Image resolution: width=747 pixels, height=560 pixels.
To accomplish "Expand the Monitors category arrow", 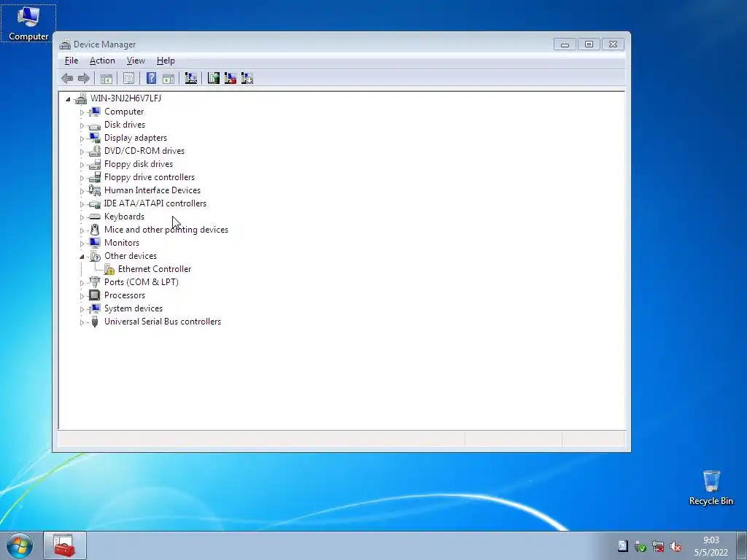I will (x=82, y=244).
